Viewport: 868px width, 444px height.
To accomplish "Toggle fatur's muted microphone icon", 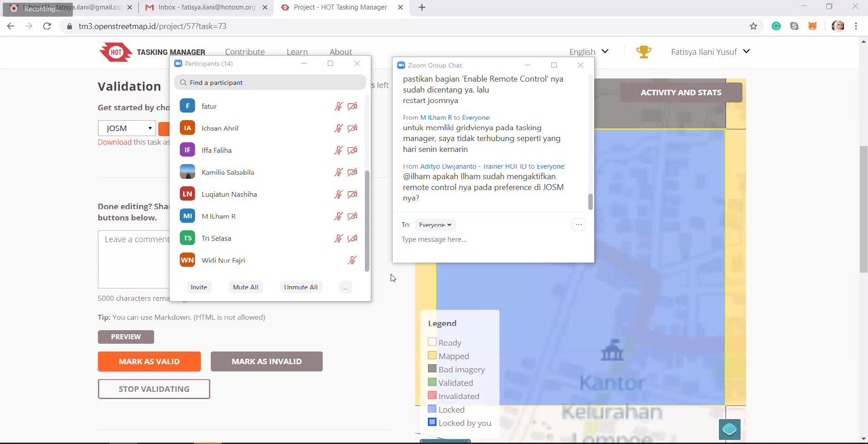I will click(x=338, y=106).
